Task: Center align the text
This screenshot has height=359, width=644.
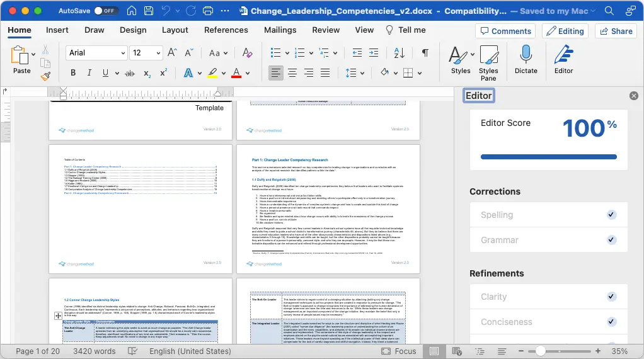Action: [292, 73]
